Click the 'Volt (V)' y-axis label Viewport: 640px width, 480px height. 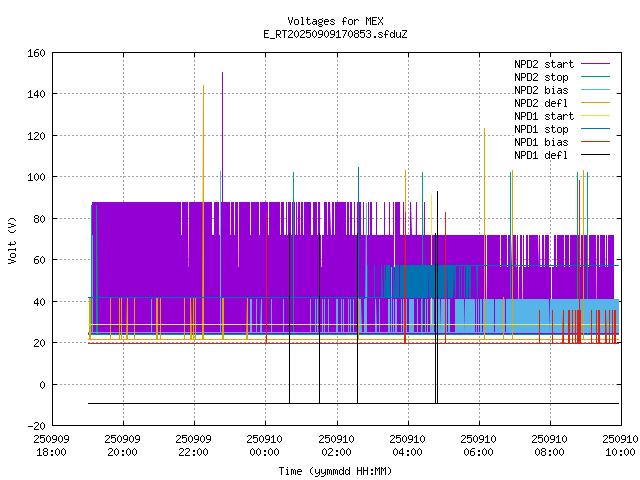coord(12,240)
